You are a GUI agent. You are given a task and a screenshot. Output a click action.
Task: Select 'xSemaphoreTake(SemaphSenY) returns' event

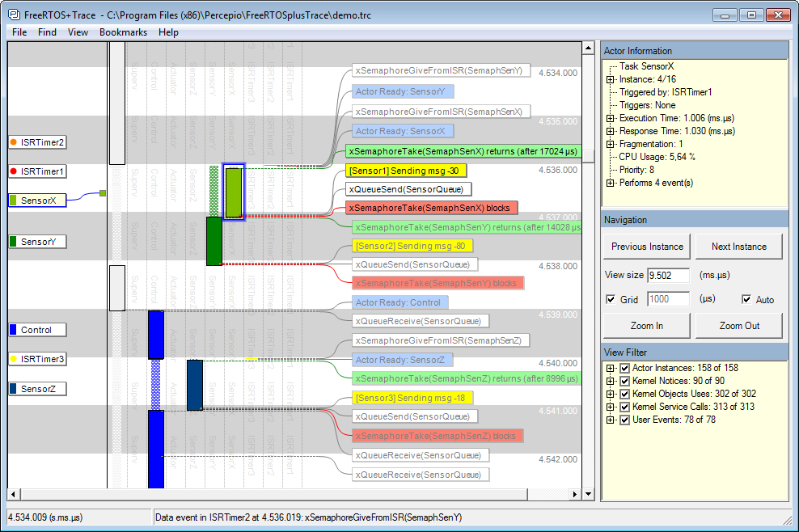[467, 227]
